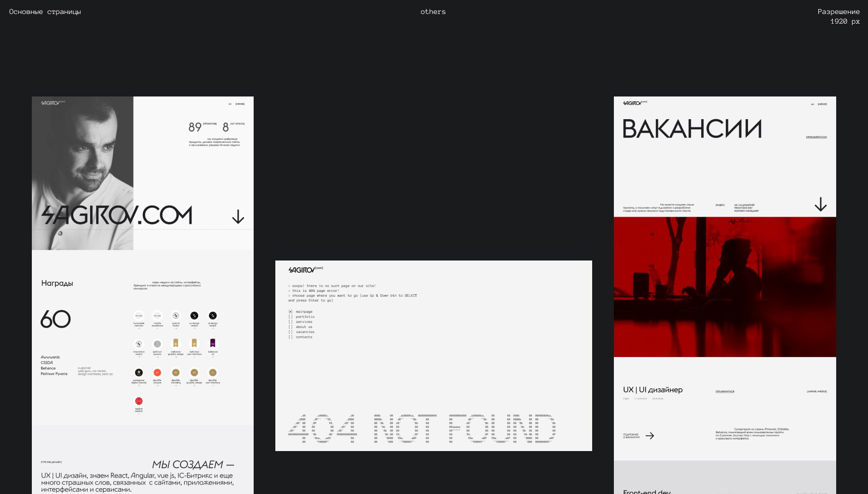Viewport: 868px width, 494px height.
Task: Click the '89' projects counter
Action: [x=195, y=127]
